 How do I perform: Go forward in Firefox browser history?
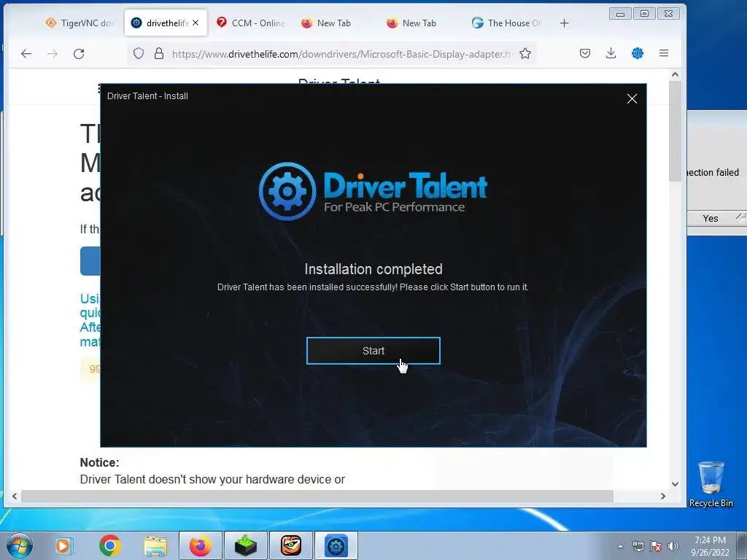pos(53,54)
